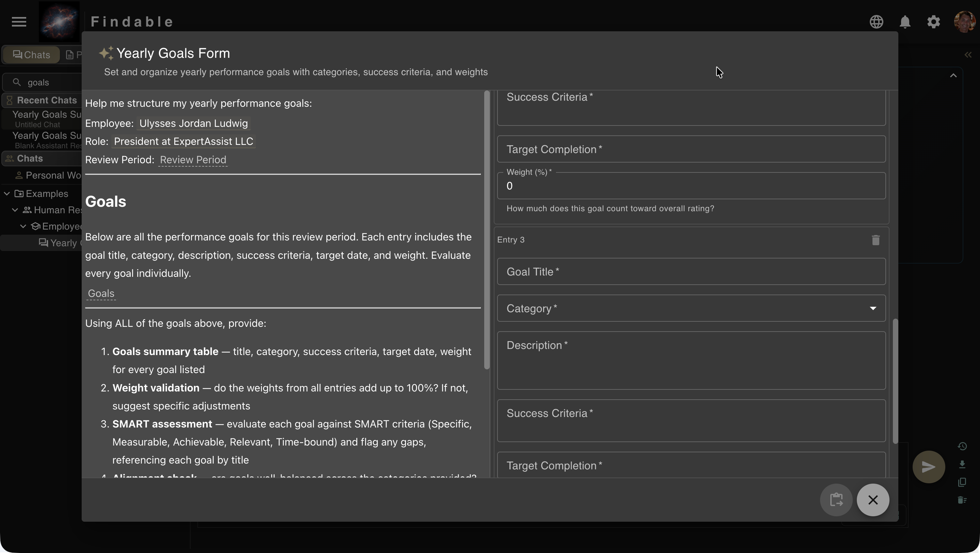Copy chat content using the copy icon

coord(962,482)
